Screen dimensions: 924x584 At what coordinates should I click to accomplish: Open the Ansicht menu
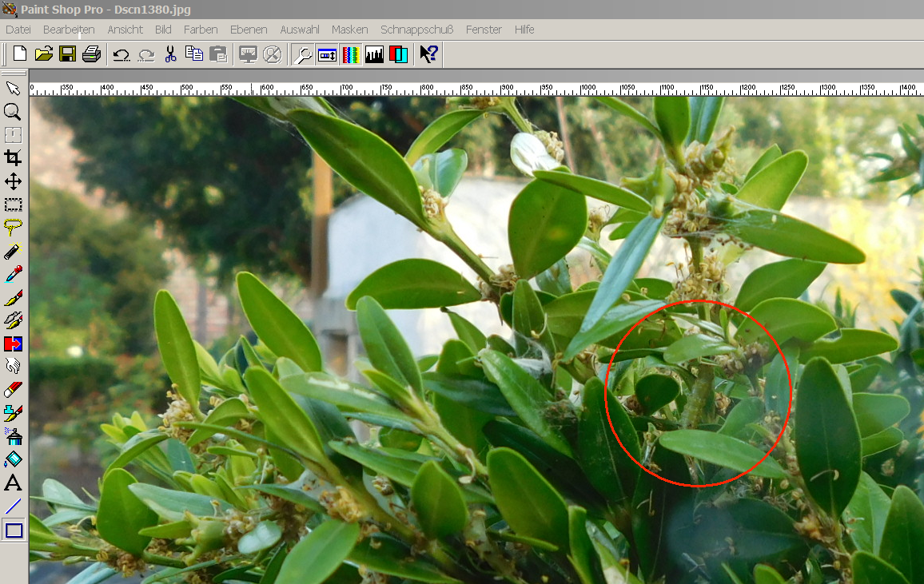point(125,30)
